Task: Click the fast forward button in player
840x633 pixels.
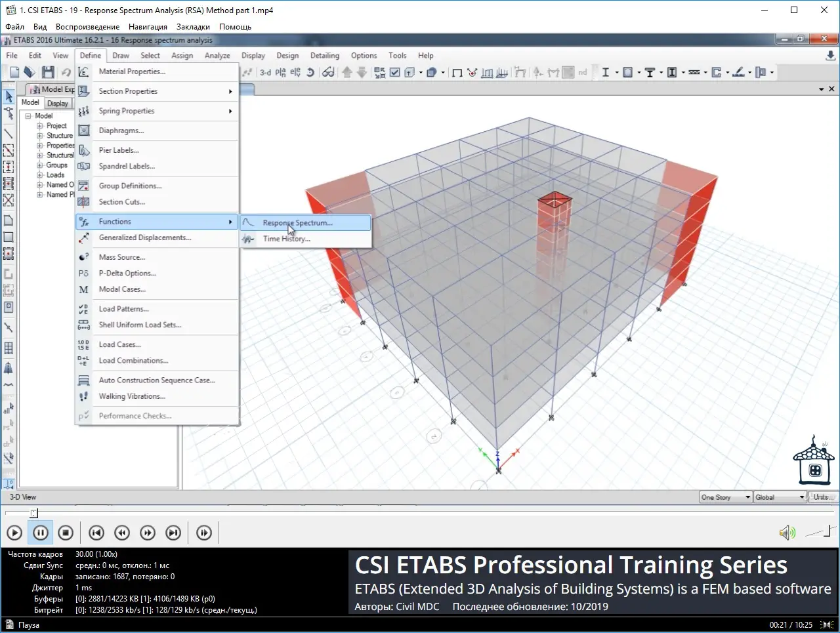Action: click(148, 533)
